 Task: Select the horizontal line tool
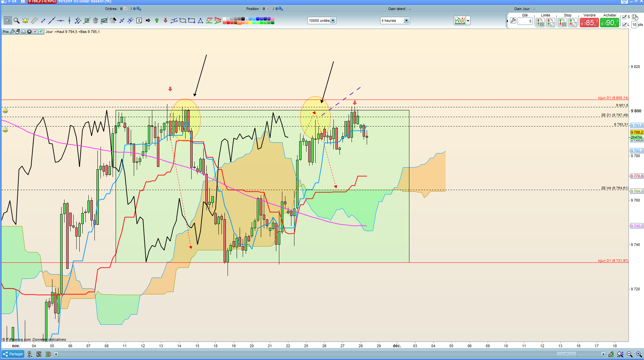(x=61, y=21)
